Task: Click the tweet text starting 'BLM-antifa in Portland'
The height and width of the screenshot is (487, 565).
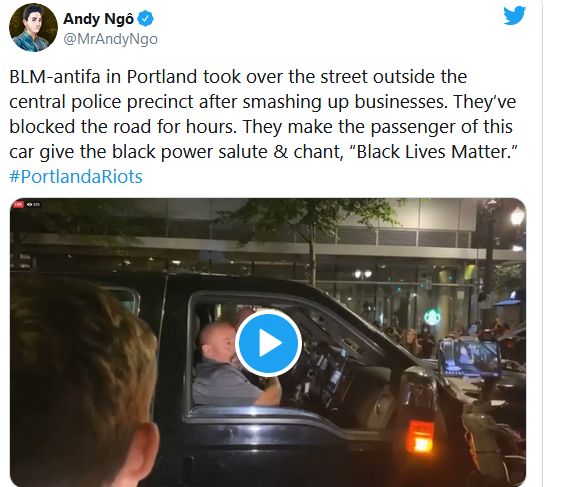Action: click(263, 114)
